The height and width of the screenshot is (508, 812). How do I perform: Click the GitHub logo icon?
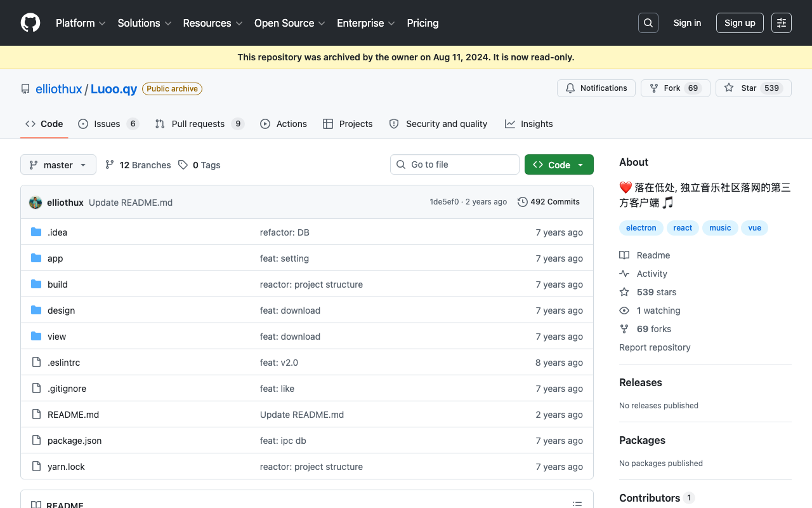tap(30, 23)
